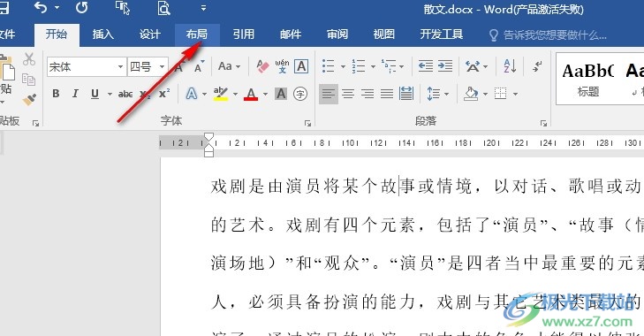The width and height of the screenshot is (644, 336).
Task: Click first line indent marker on ruler
Action: click(x=208, y=137)
